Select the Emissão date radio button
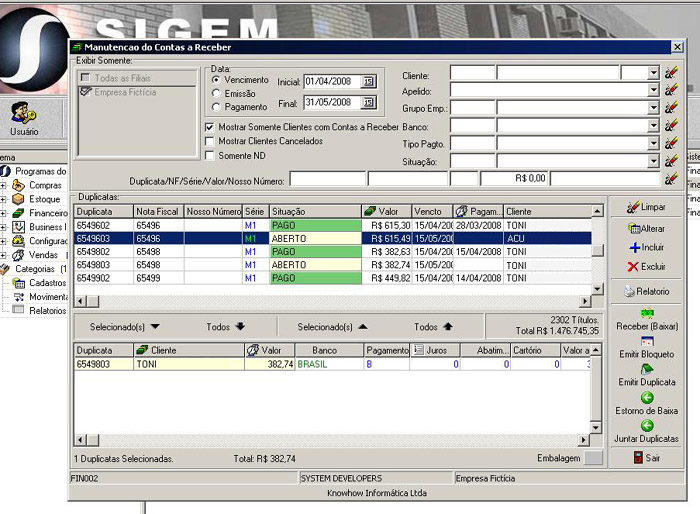700x514 pixels. [216, 93]
